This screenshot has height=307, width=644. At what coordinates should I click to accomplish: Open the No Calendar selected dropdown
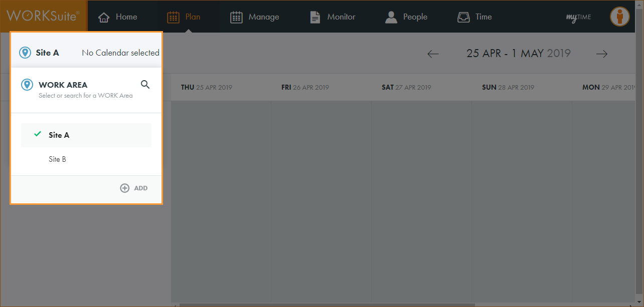click(x=120, y=53)
